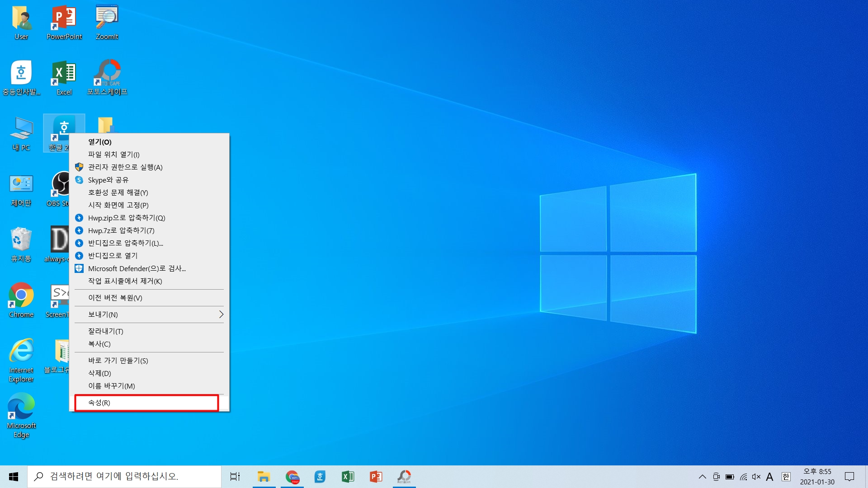
Task: Select 삭제(D) from the context menu
Action: pyautogui.click(x=99, y=373)
